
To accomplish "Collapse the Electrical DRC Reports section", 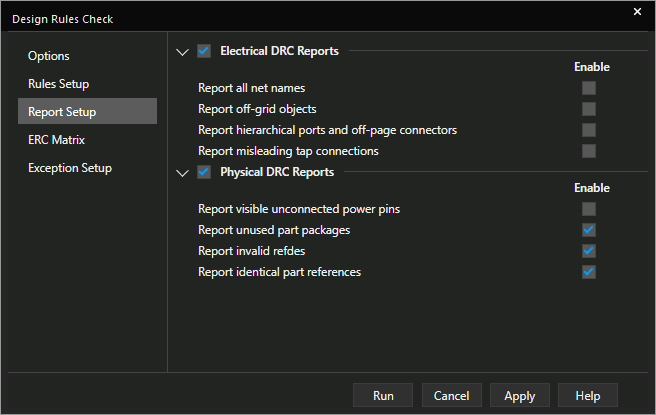I will [x=182, y=52].
